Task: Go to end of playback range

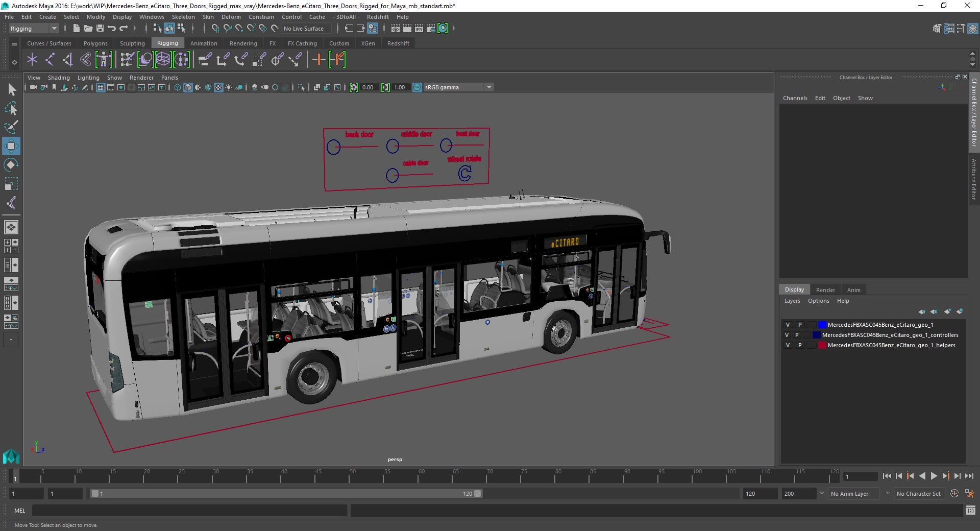Action: (x=969, y=476)
